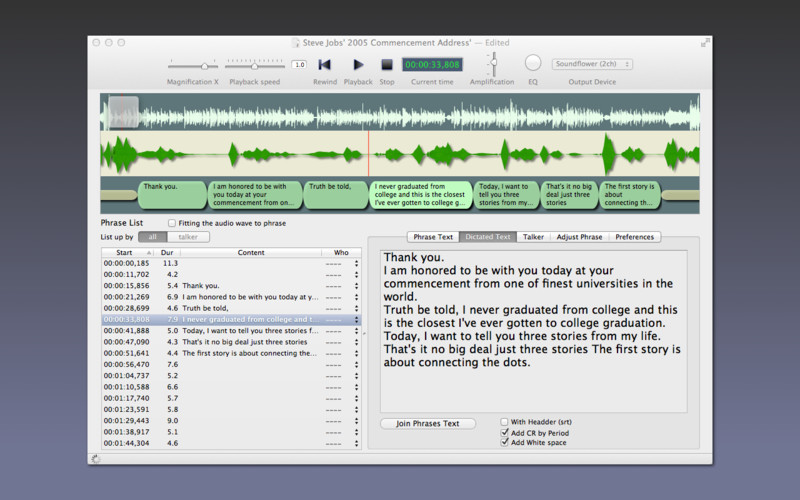Switch to the Dictated Text tab

pyautogui.click(x=488, y=237)
